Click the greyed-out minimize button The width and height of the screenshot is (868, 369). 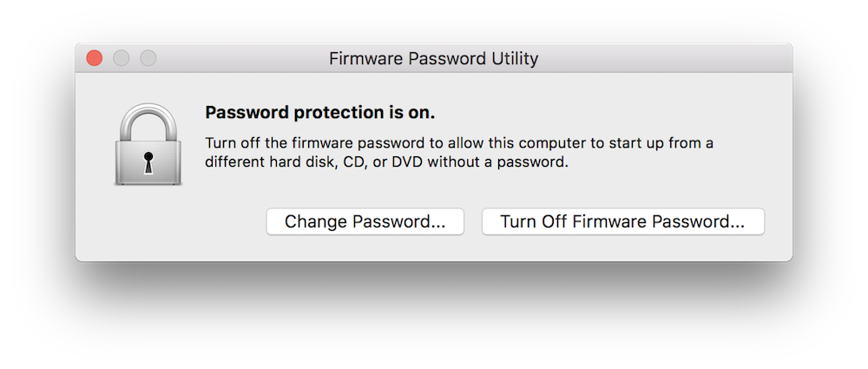pos(121,58)
